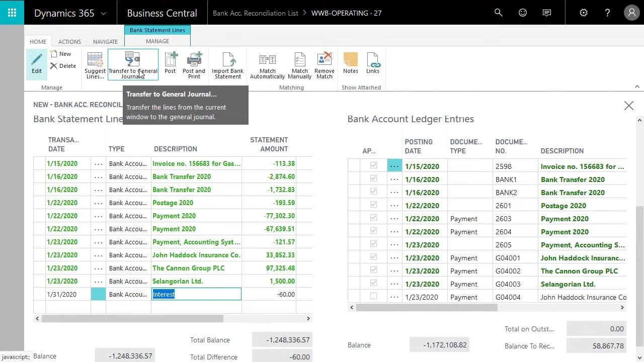Switch to the HOME ribbon tab
The height and width of the screenshot is (362, 644).
pyautogui.click(x=38, y=42)
